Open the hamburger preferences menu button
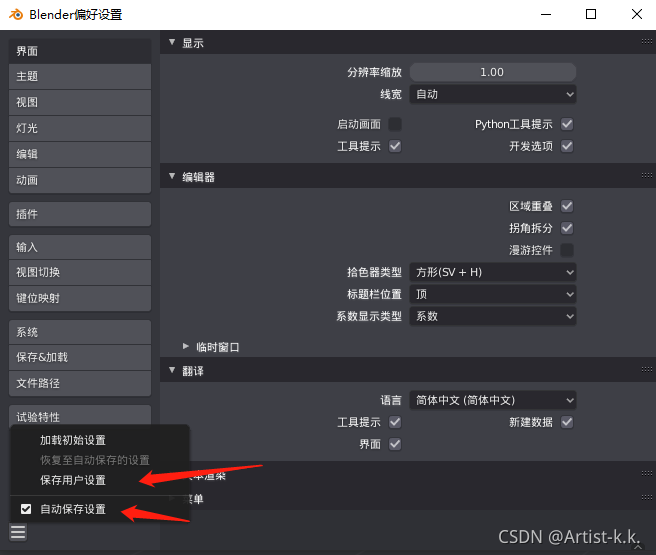The width and height of the screenshot is (656, 555). coord(18,532)
